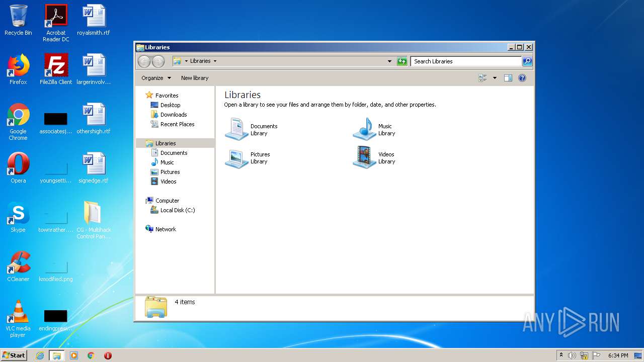Screen dimensions: 644x362
Task: Select Acrobat Reader DC desktop icon
Action: [x=56, y=23]
